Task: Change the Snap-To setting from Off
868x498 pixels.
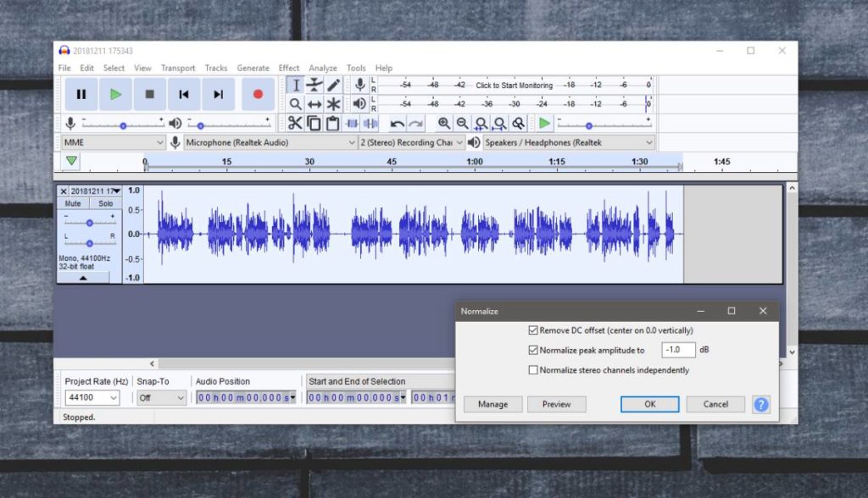Action: pyautogui.click(x=161, y=397)
